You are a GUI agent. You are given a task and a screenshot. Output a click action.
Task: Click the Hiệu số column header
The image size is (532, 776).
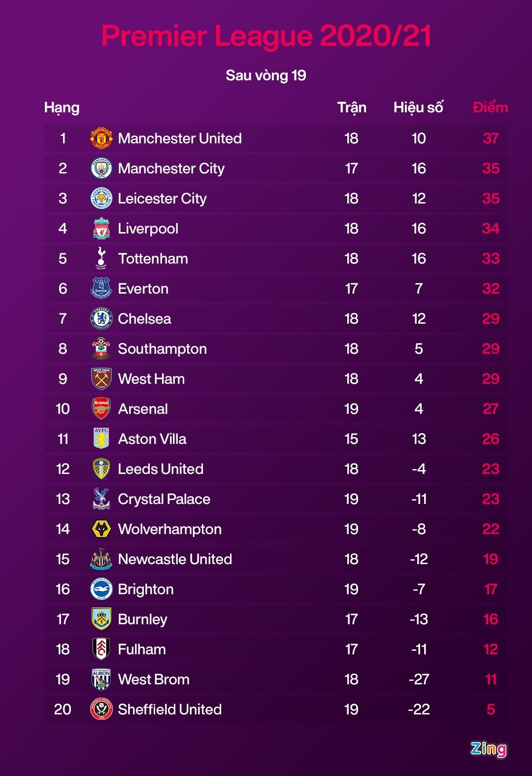point(418,107)
